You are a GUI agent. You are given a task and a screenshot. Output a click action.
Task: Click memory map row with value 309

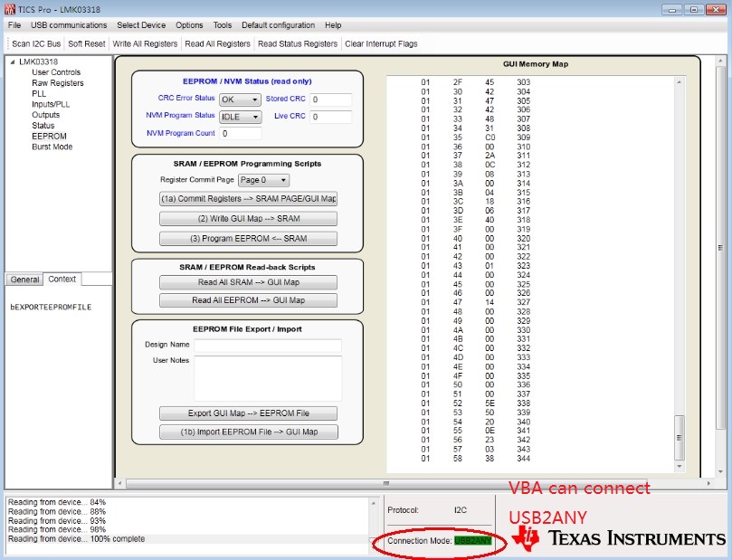tap(475, 138)
